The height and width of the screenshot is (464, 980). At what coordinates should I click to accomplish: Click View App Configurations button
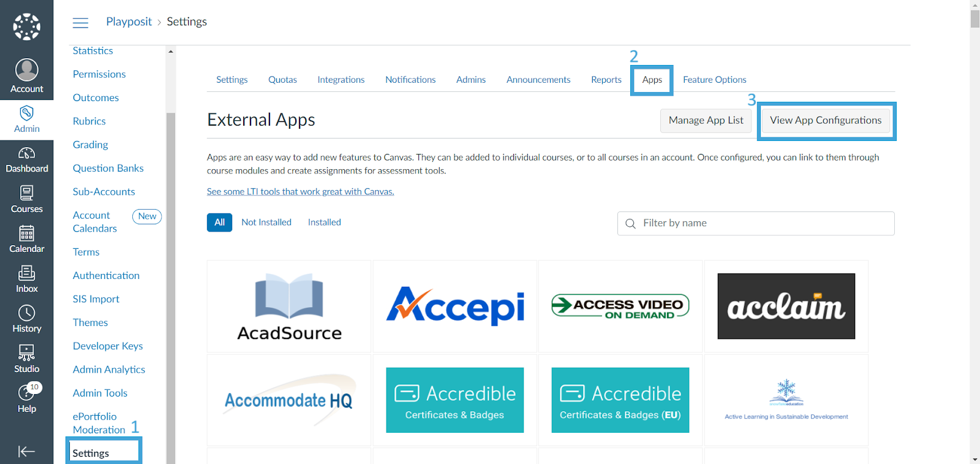tap(826, 121)
